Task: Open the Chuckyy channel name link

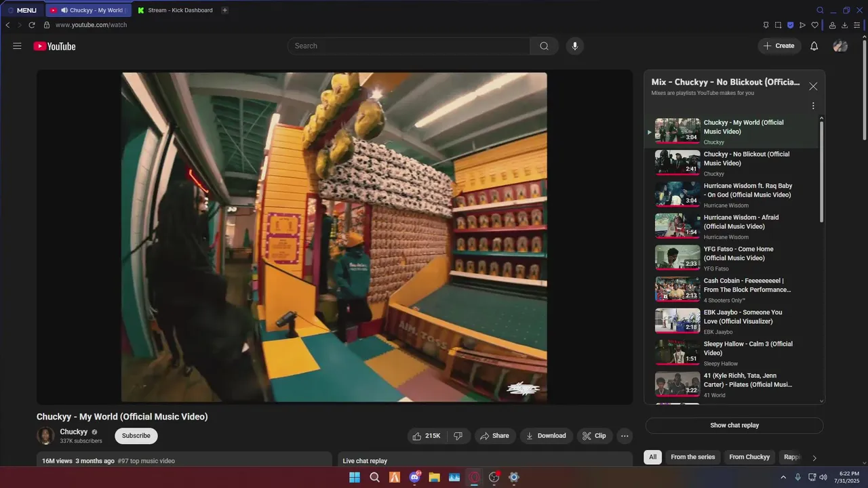Action: 73,432
